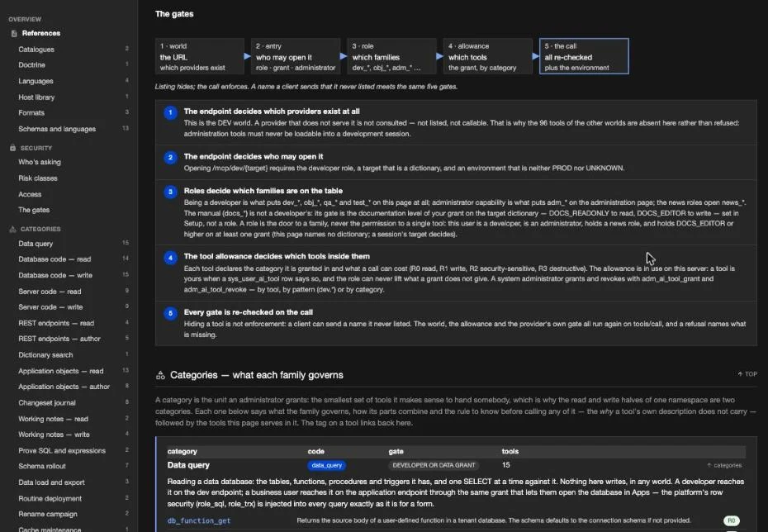Click the categories back link
The image size is (768, 532).
coord(724,465)
